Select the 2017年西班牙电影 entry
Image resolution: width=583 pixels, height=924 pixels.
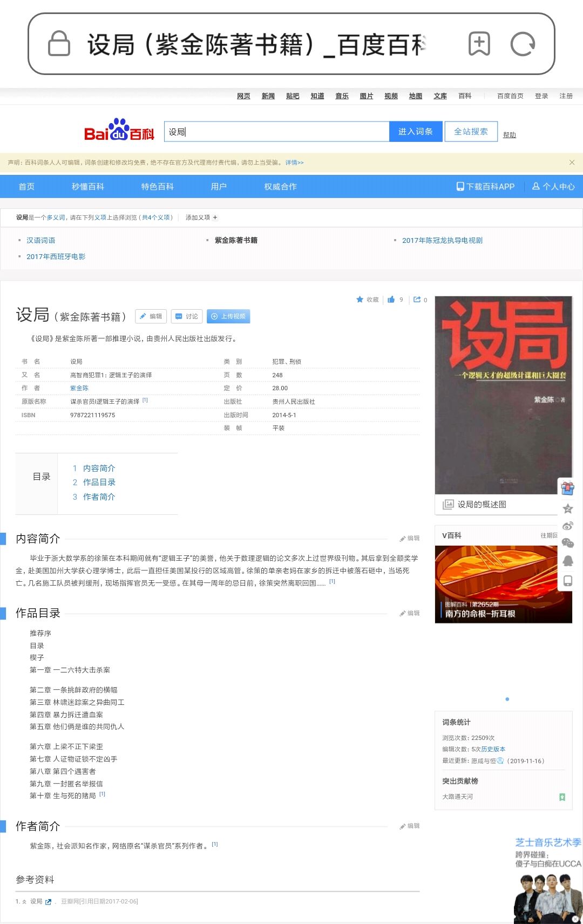[56, 257]
